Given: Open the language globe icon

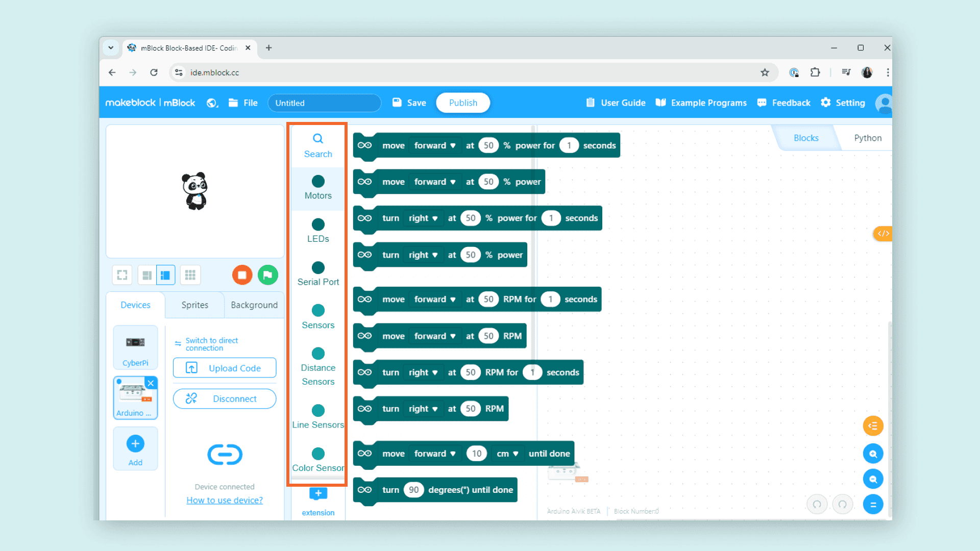Looking at the screenshot, I should click(212, 103).
